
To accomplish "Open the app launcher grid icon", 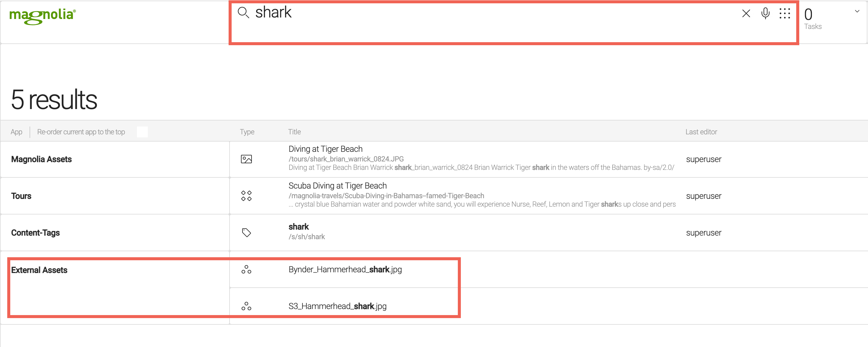I will point(784,14).
